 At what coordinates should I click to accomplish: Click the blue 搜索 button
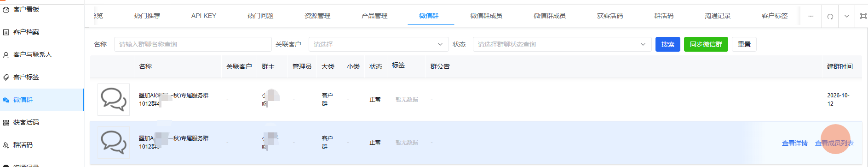(x=668, y=44)
